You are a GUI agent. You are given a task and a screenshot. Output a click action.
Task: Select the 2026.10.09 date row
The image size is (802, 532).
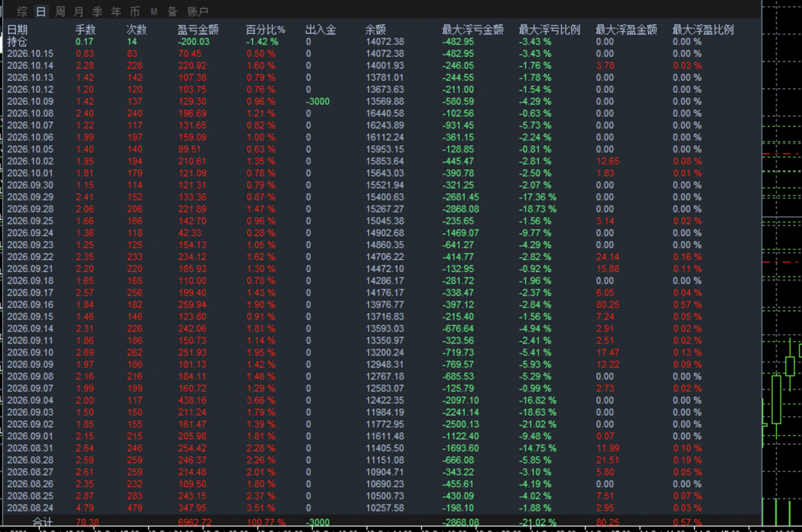pyautogui.click(x=30, y=102)
